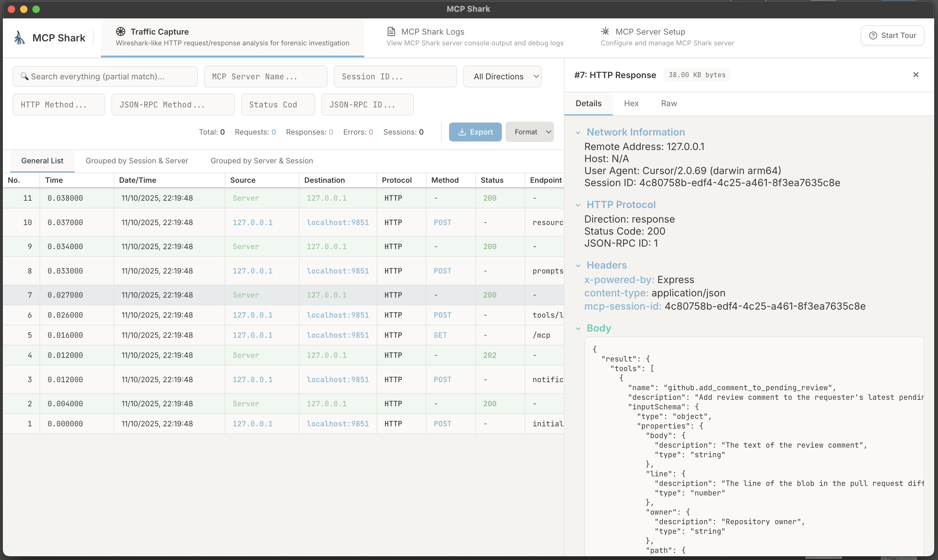Click the Start Tour button

click(x=892, y=35)
